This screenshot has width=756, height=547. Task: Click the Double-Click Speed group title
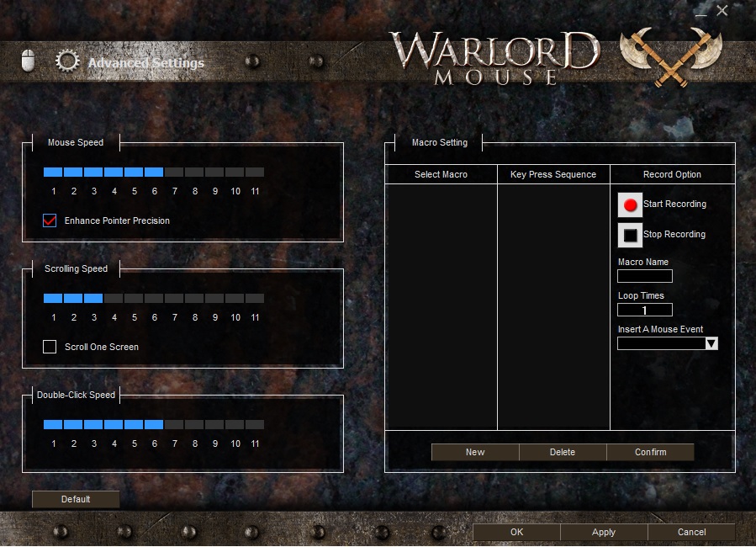point(77,395)
